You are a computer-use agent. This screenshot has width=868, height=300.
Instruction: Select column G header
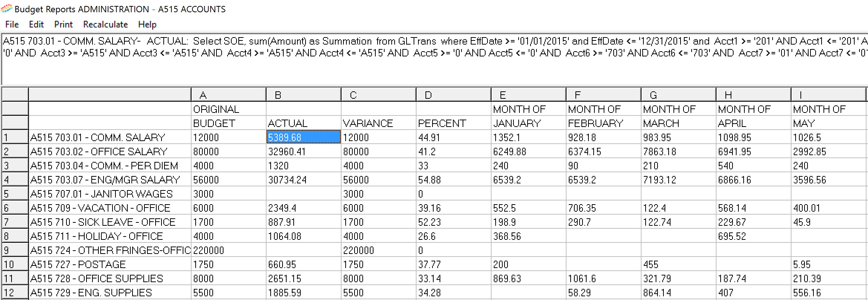pos(678,95)
